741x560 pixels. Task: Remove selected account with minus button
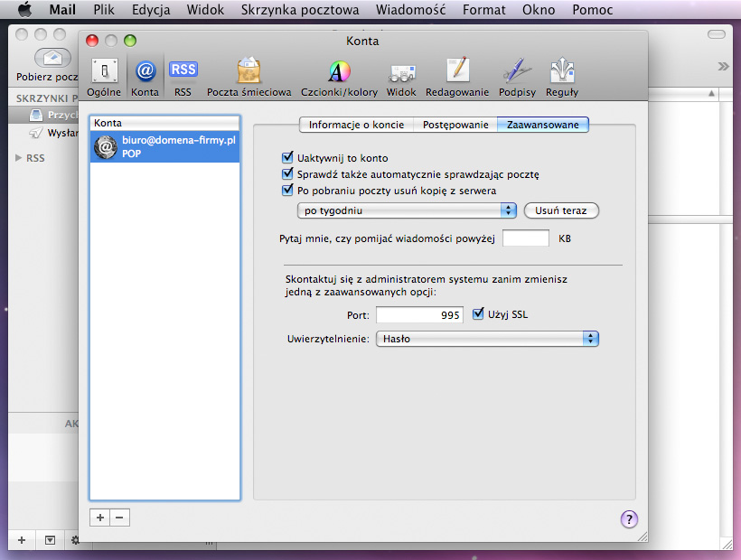119,518
